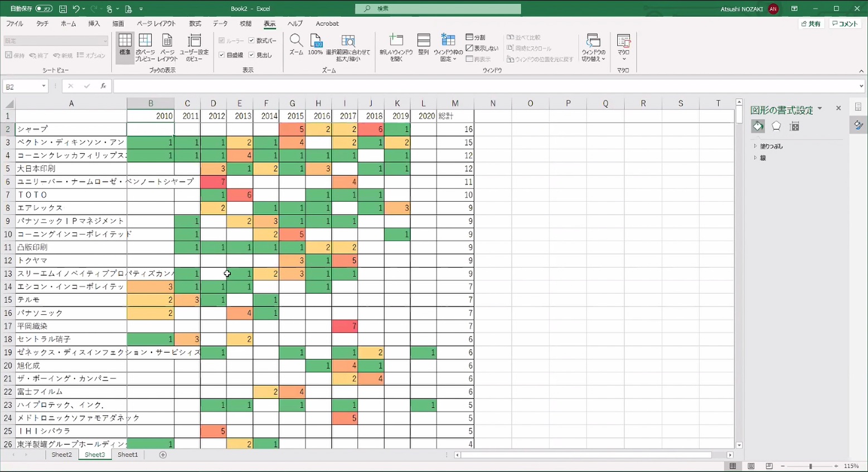Screen dimensions: 868x472
Task: Click the zoom slider in the status bar
Action: [809, 466]
